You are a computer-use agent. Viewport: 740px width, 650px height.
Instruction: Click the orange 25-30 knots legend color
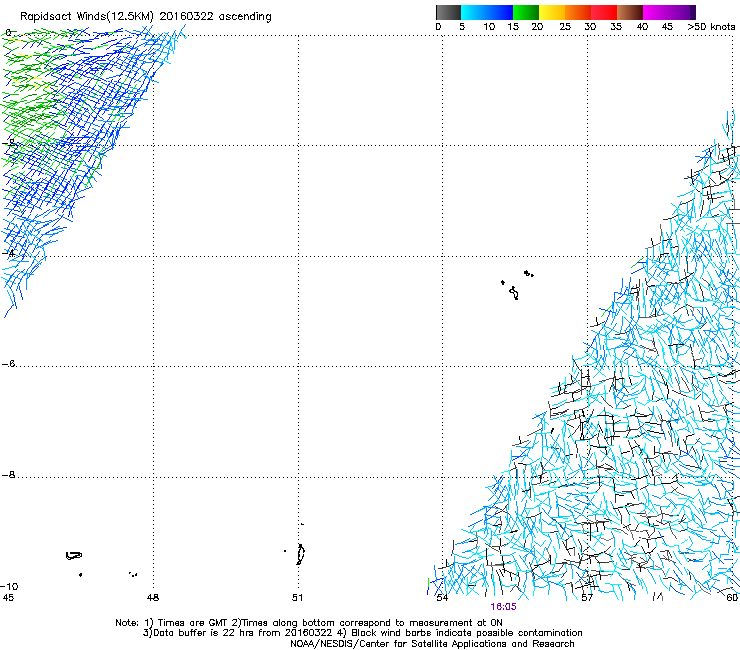pos(578,12)
